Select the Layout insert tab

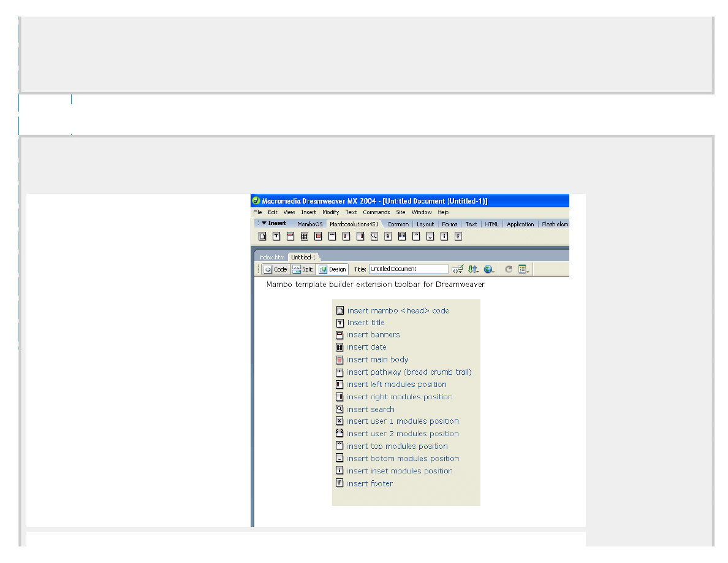click(425, 224)
